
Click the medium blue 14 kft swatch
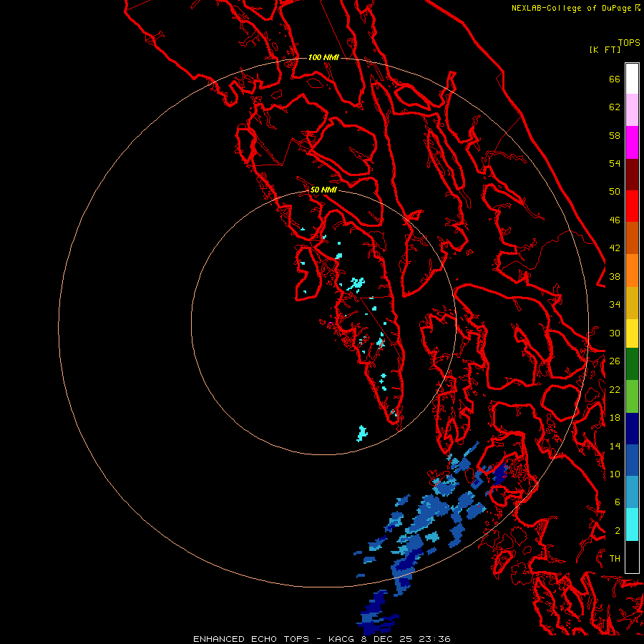[x=632, y=460]
